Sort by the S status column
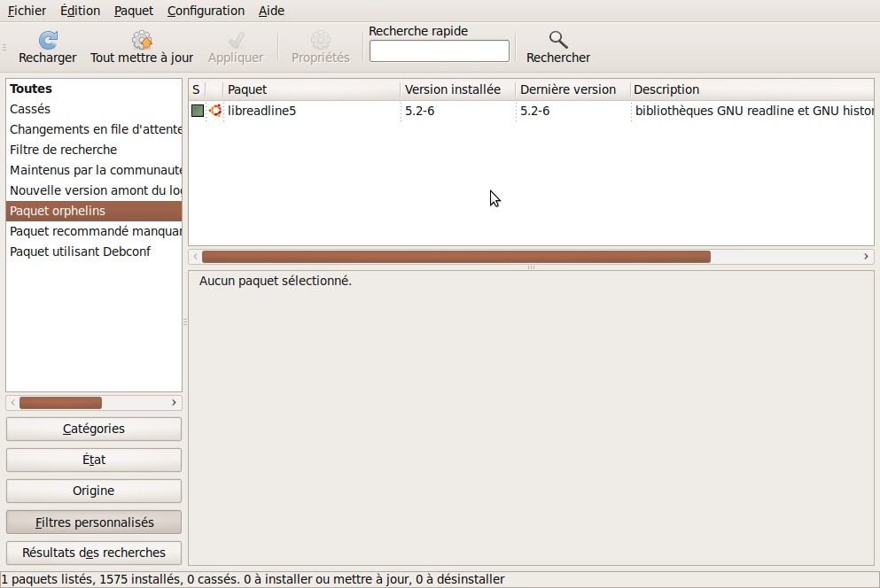The height and width of the screenshot is (588, 880). click(x=196, y=89)
